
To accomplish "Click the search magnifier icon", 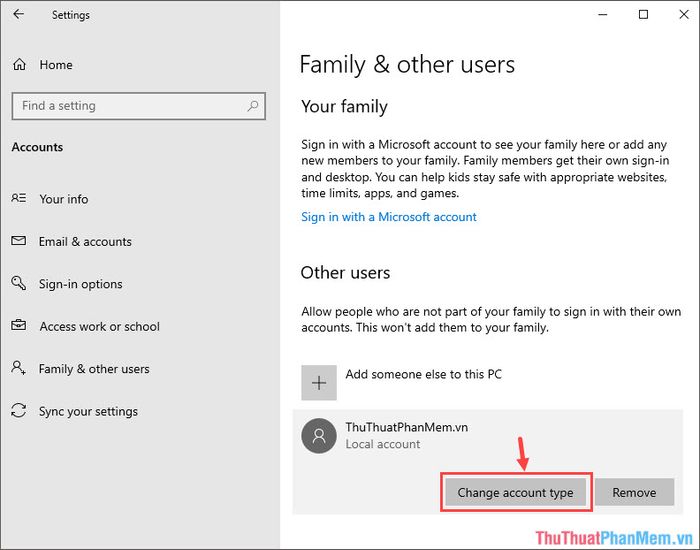I will pos(253,106).
